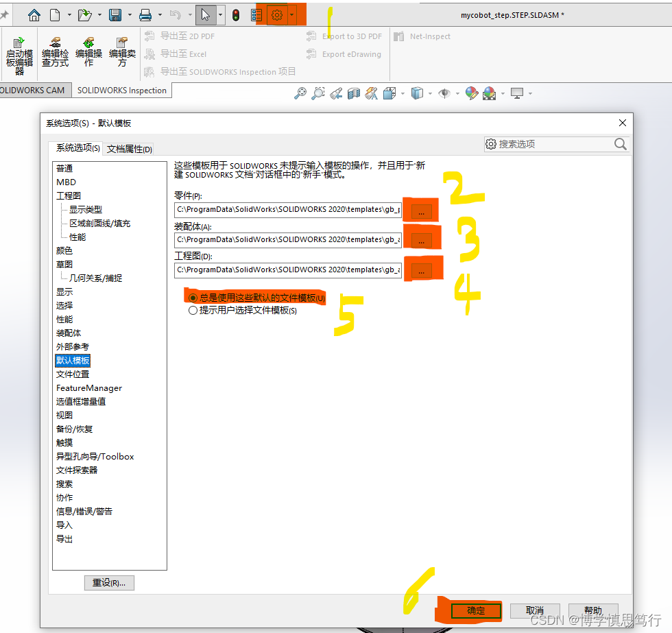Click the 帮助 button
The width and height of the screenshot is (672, 633).
tap(593, 610)
